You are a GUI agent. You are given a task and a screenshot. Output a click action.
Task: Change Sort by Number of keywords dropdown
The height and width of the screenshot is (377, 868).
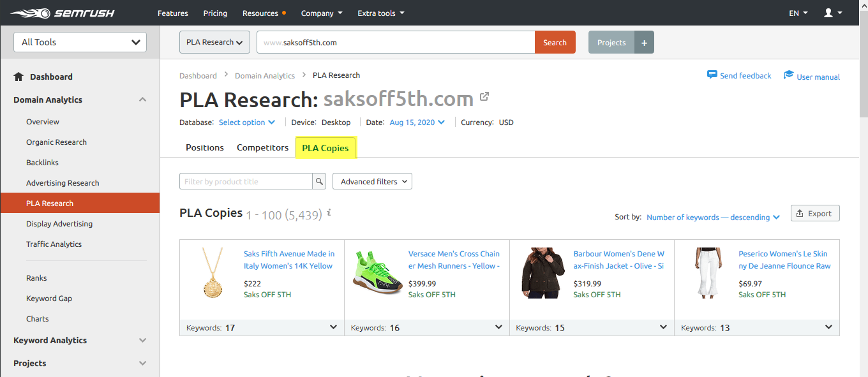point(713,217)
